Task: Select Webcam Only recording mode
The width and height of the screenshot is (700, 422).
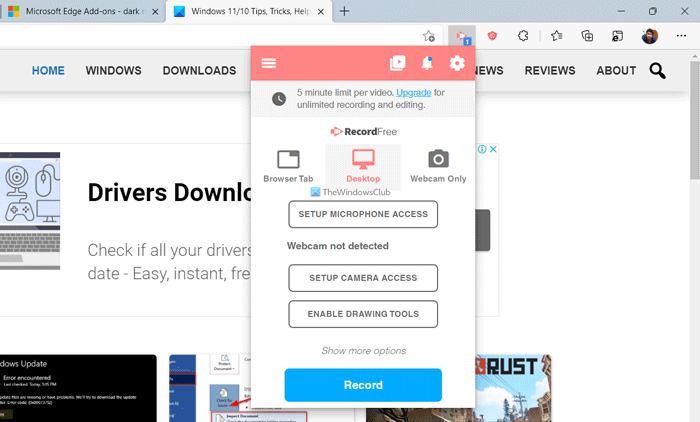Action: (x=438, y=167)
